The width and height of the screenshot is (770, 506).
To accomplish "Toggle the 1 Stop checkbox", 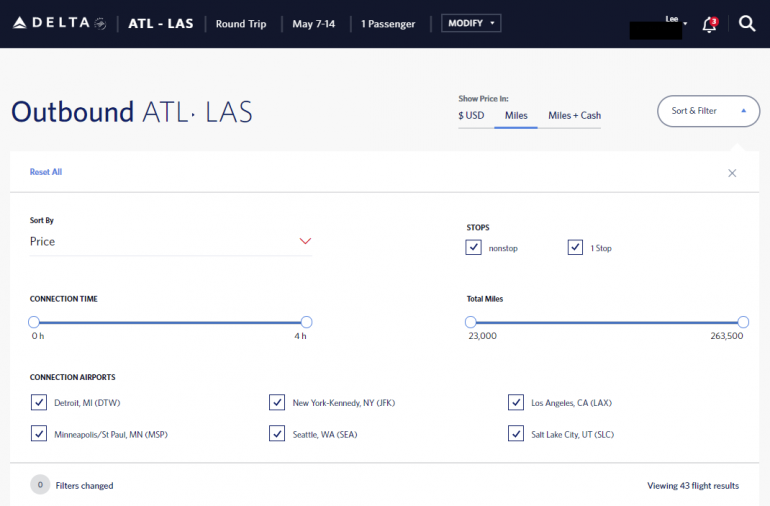I will (x=575, y=247).
